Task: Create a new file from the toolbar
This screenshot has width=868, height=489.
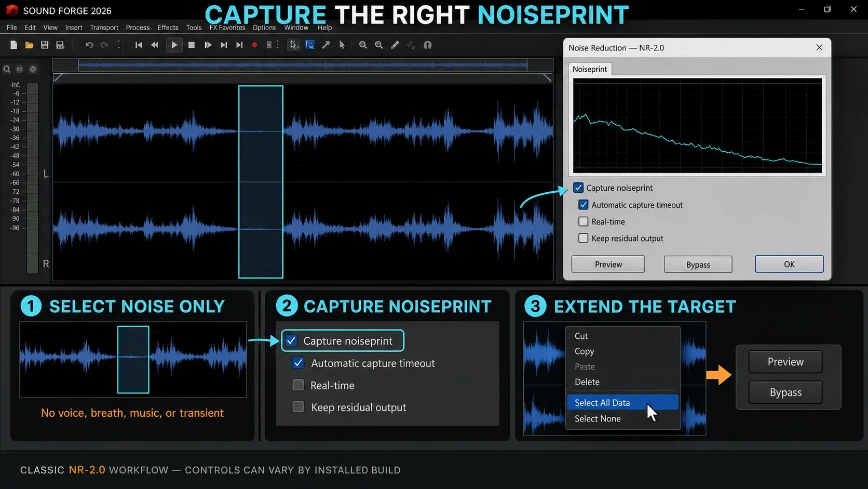Action: pyautogui.click(x=13, y=45)
